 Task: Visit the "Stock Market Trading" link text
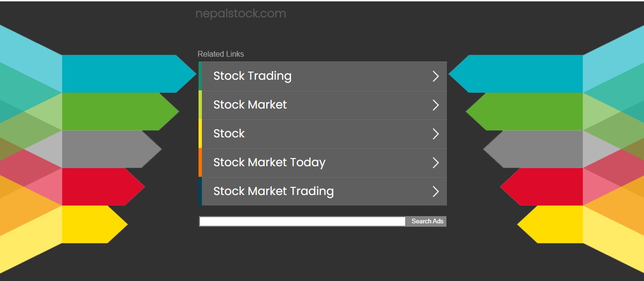tap(273, 191)
